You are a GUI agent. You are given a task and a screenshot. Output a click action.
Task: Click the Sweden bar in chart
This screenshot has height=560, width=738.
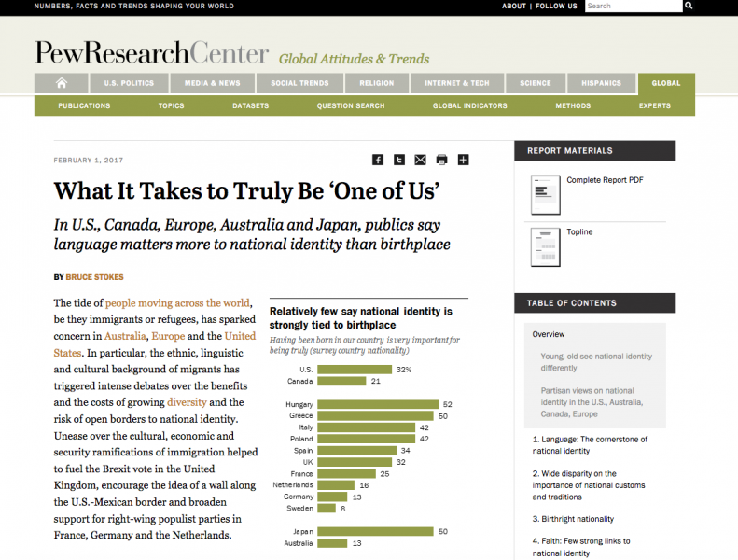tap(327, 509)
